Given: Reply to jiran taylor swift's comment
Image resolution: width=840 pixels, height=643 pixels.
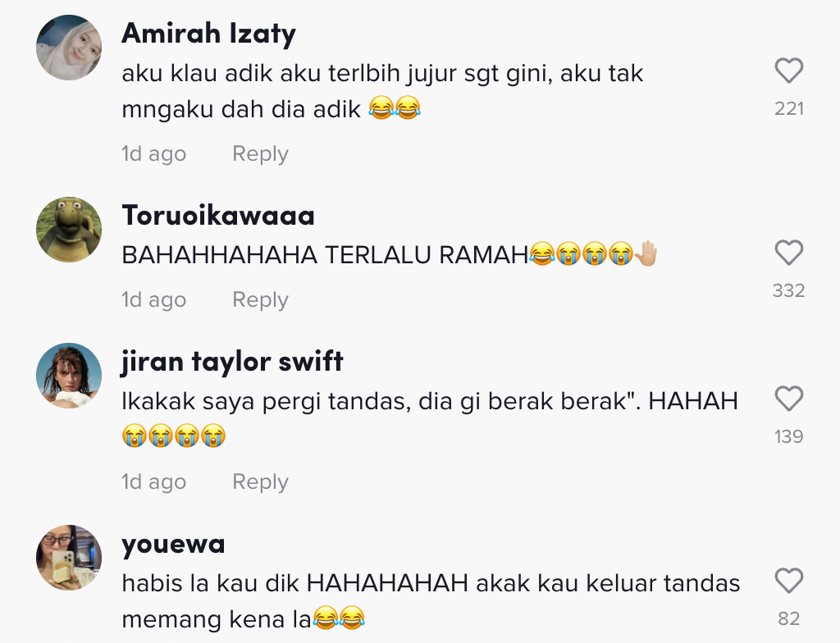Looking at the screenshot, I should (x=260, y=481).
